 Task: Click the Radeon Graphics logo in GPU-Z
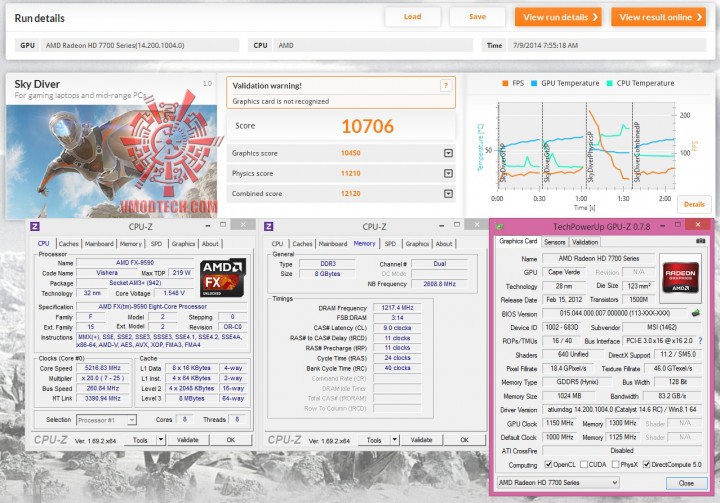pyautogui.click(x=681, y=278)
